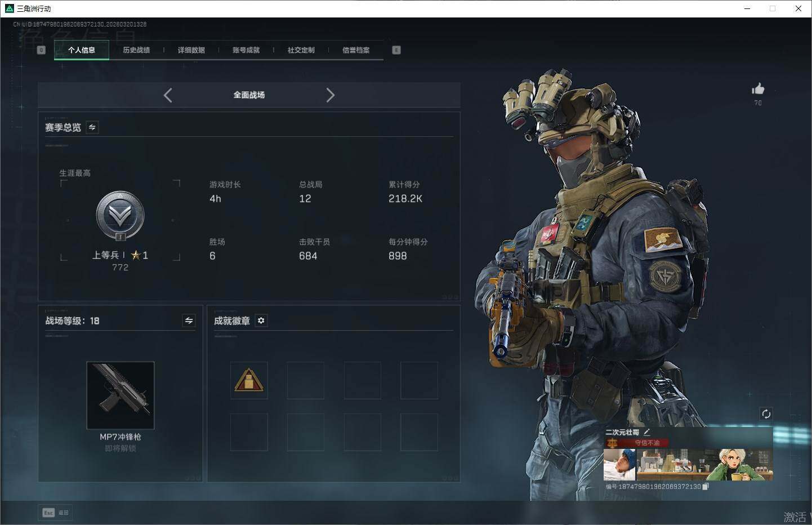Edit the nickname 二次元壮哥 with the pencil icon
The image size is (812, 525).
[647, 432]
